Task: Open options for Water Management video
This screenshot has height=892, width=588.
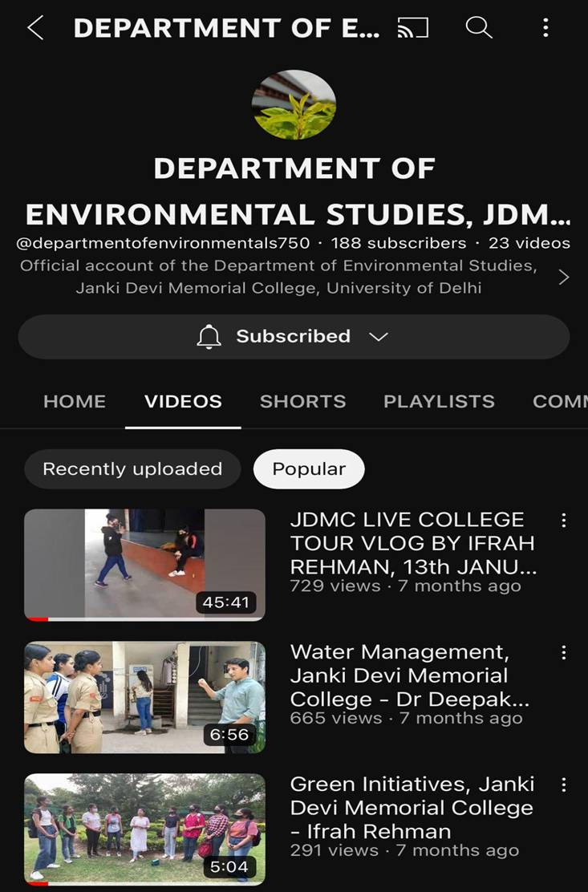Action: 564,653
